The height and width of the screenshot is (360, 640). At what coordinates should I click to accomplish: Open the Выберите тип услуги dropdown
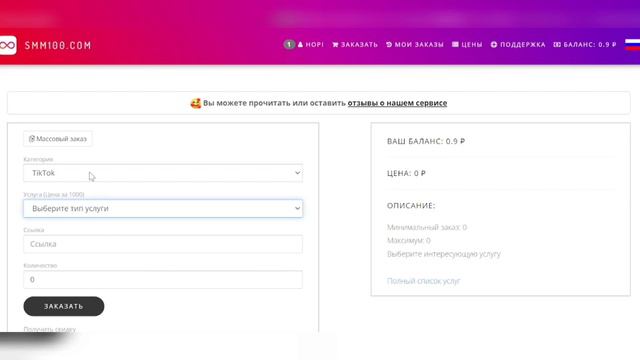coord(163,209)
